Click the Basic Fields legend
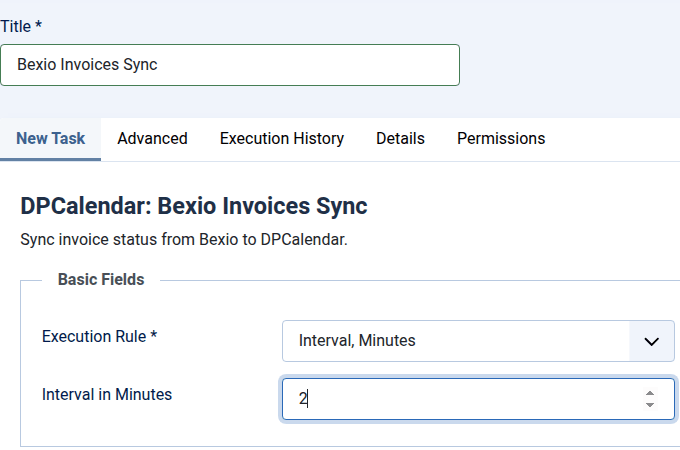Image resolution: width=680 pixels, height=450 pixels. (101, 280)
